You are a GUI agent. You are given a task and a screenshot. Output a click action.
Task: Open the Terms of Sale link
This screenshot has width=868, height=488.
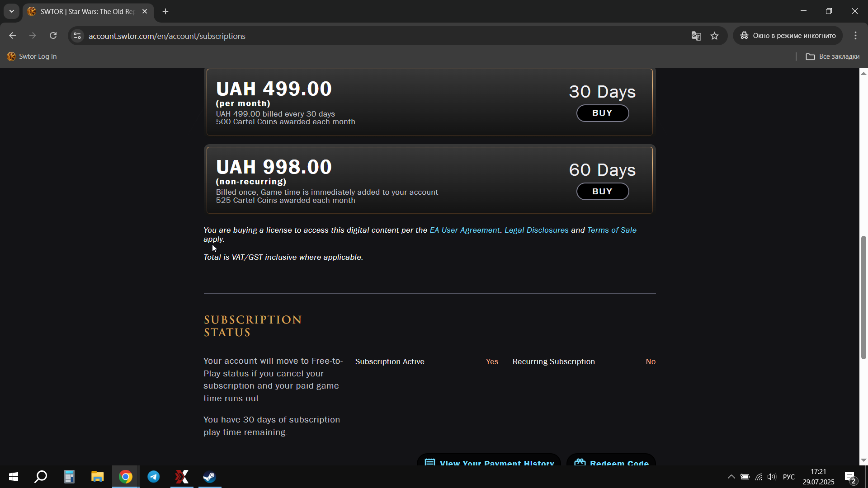pyautogui.click(x=612, y=230)
